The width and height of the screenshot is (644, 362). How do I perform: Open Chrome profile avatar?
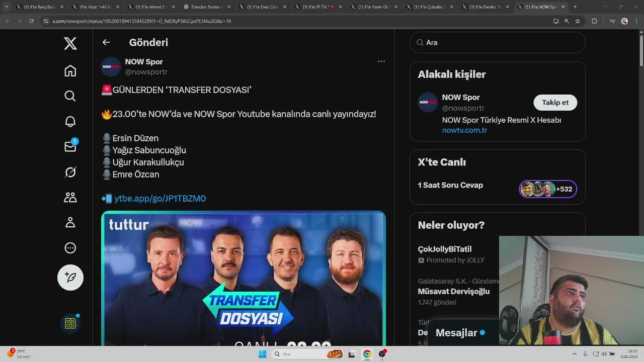click(624, 21)
